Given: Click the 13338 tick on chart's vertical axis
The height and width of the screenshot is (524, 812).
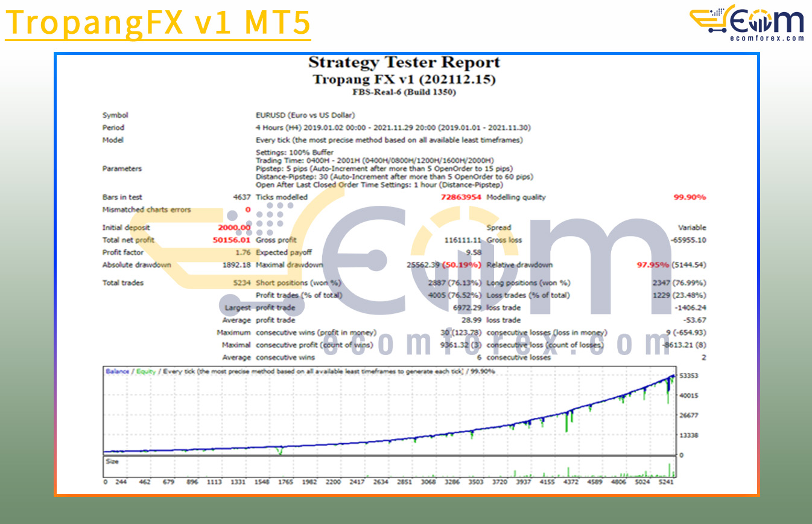Looking at the screenshot, I should click(x=688, y=435).
